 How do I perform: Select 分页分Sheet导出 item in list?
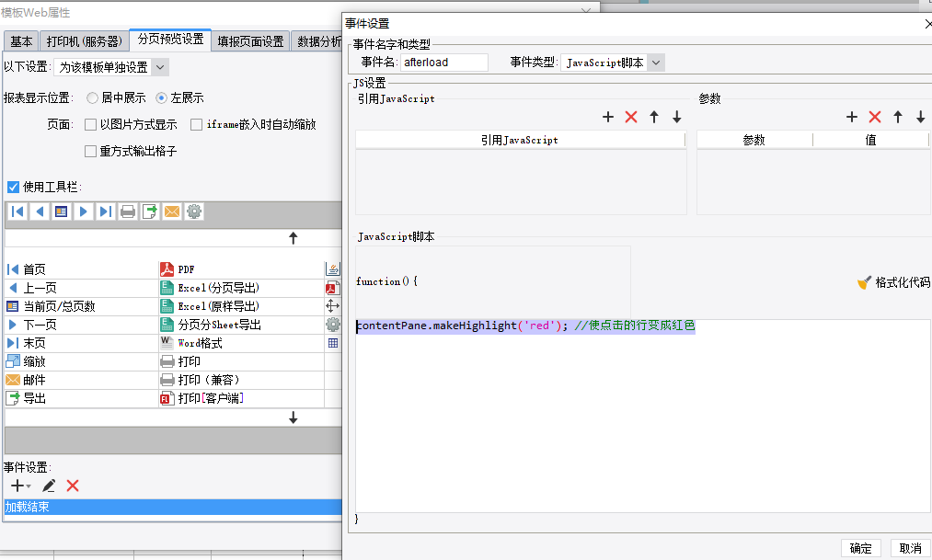pos(241,325)
